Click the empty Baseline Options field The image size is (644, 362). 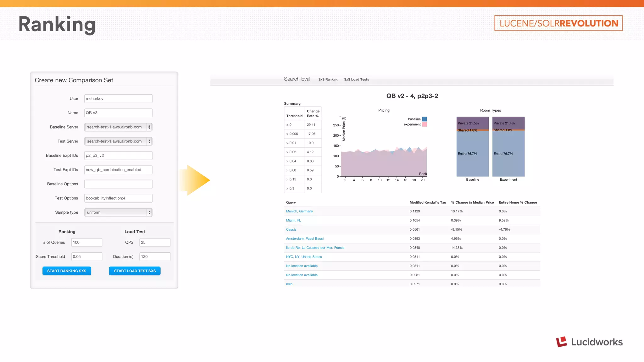(x=118, y=184)
